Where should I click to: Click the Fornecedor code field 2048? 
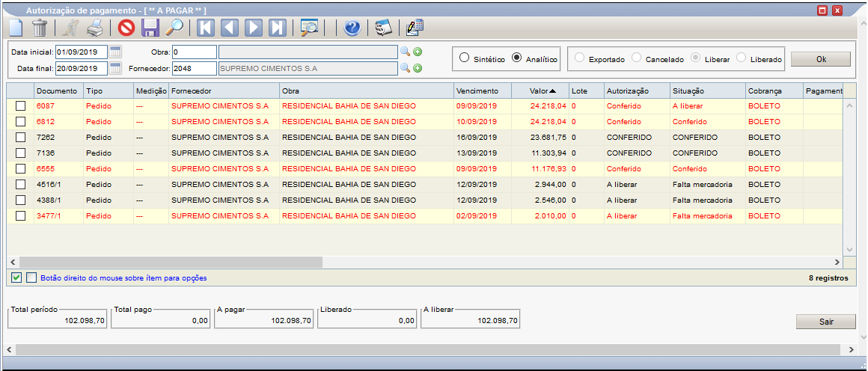(x=195, y=68)
